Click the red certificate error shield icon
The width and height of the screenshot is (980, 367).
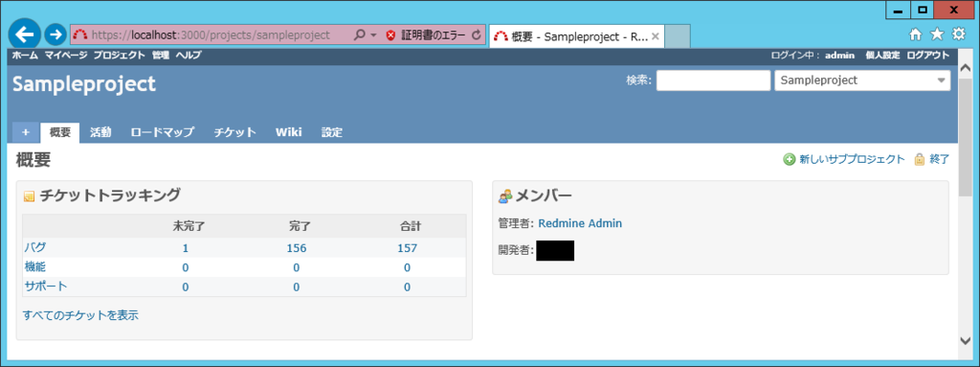point(390,35)
